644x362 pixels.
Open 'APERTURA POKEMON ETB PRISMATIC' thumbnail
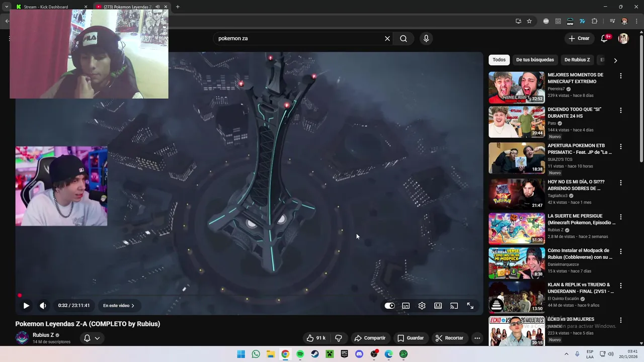click(517, 158)
